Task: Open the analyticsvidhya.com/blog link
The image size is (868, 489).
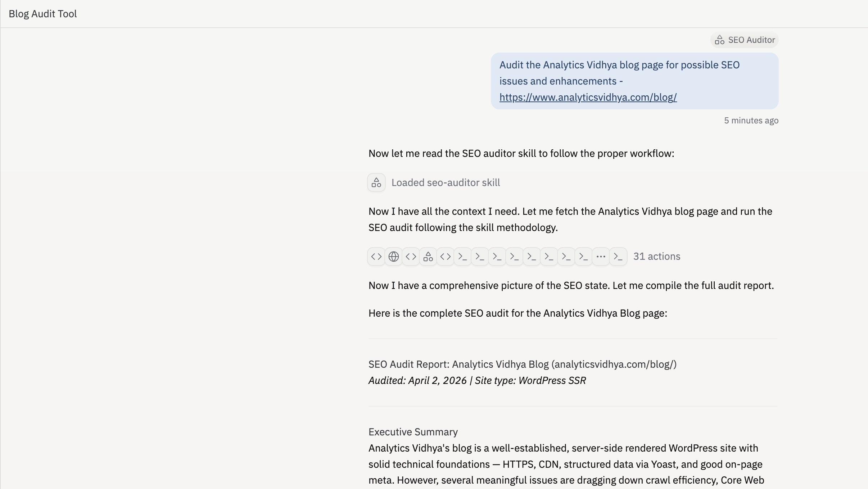Action: tap(588, 98)
